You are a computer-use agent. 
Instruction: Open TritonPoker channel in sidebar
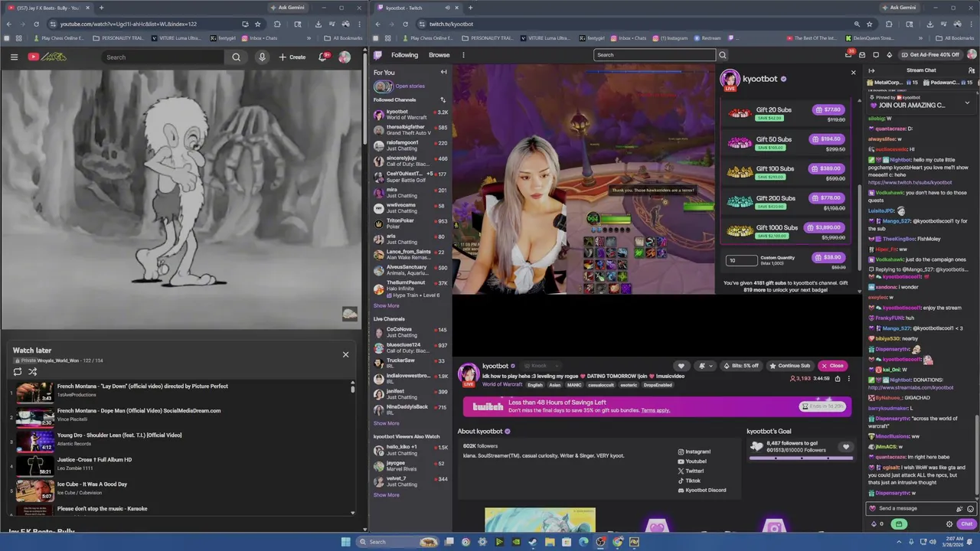(x=411, y=223)
